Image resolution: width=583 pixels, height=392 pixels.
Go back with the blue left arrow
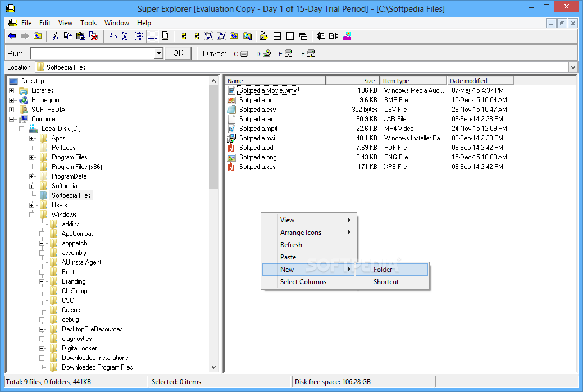pos(12,36)
